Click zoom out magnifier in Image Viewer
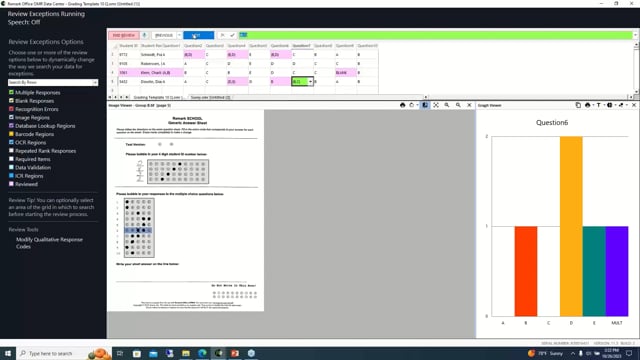This screenshot has width=640, height=360. [458, 105]
